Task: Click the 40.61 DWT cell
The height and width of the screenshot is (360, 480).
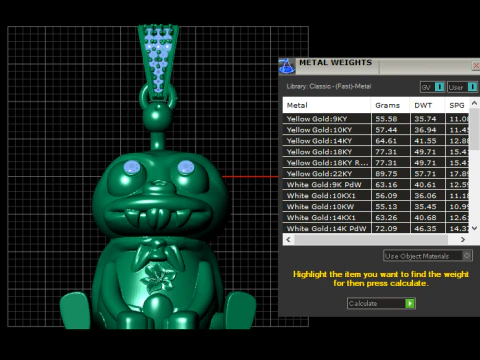Action: 428,184
